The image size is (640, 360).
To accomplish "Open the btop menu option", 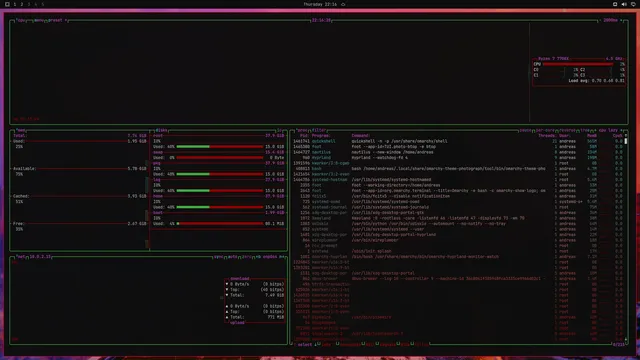I will click(x=39, y=20).
